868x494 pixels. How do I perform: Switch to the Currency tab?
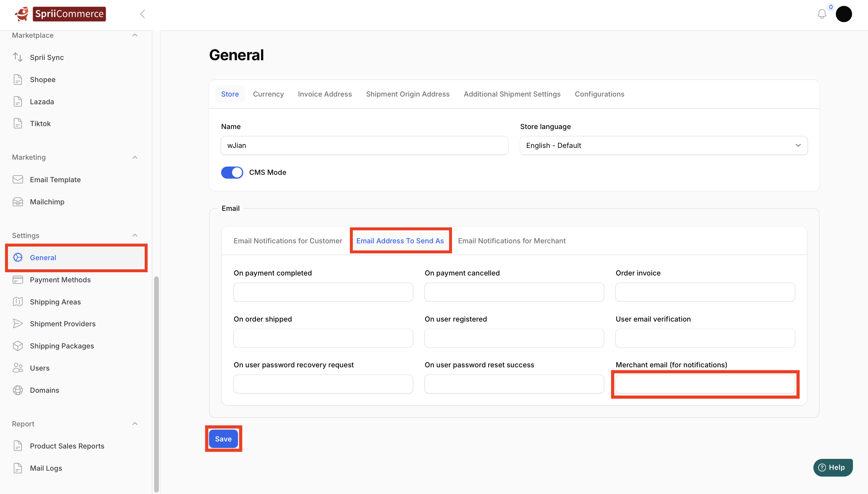[268, 94]
